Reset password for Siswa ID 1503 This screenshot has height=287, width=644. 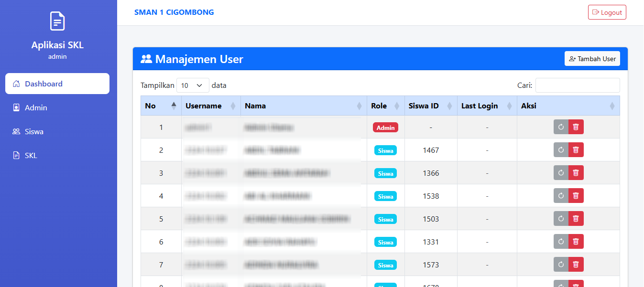tap(561, 219)
